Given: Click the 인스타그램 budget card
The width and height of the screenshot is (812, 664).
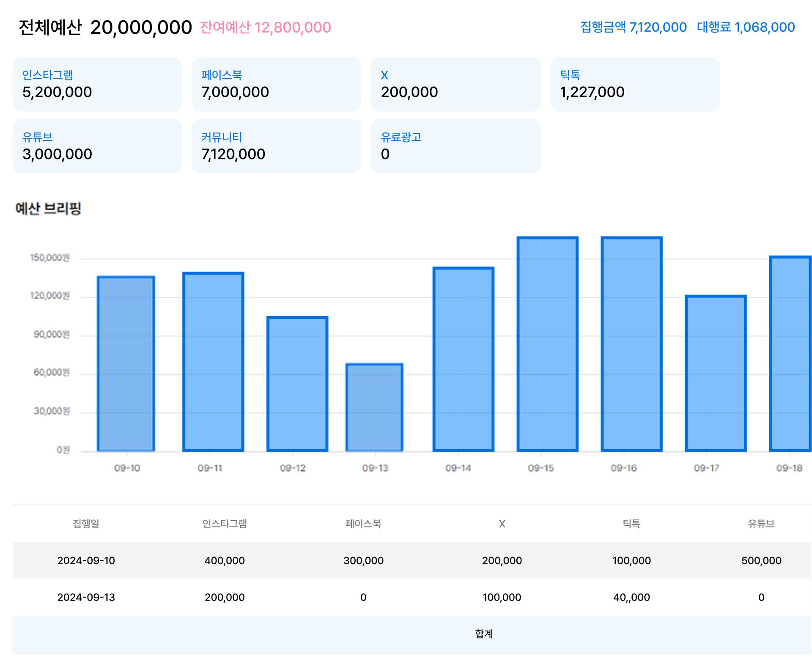Looking at the screenshot, I should (x=97, y=84).
